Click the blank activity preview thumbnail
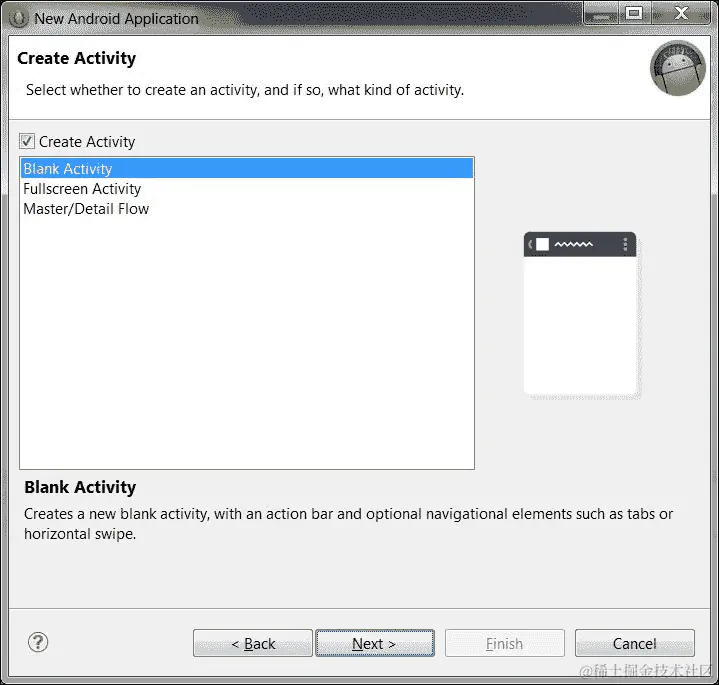Viewport: 719px width, 685px height. [581, 314]
